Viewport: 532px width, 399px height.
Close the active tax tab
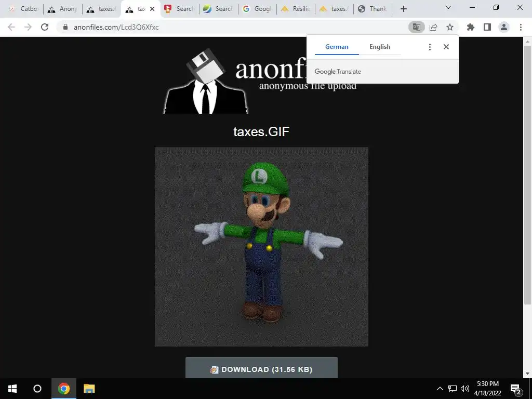pyautogui.click(x=152, y=9)
